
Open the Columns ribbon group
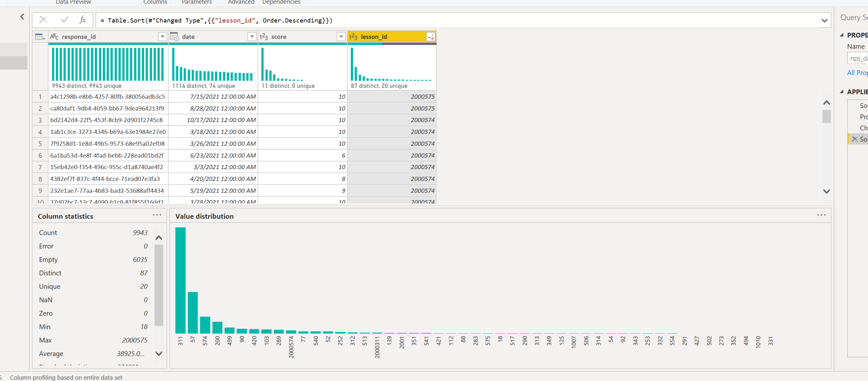point(155,2)
